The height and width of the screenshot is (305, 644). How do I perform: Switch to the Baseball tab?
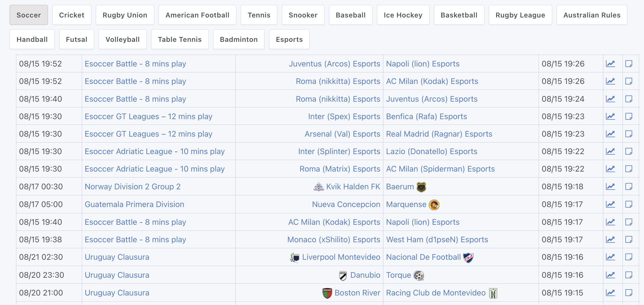[x=351, y=15]
